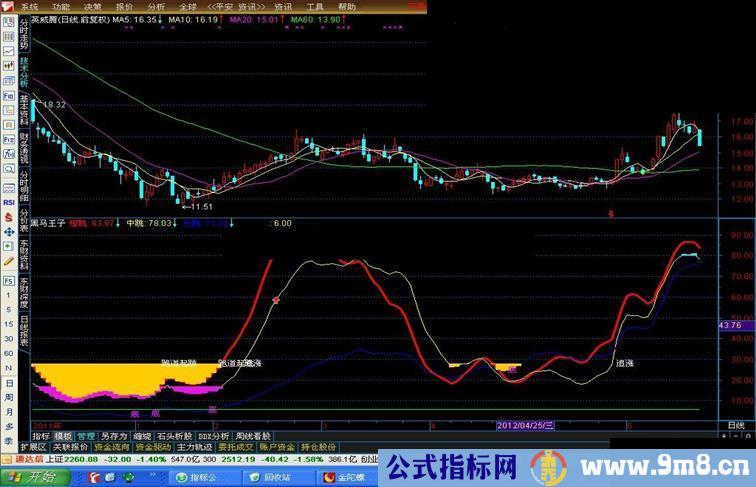Click the 开始 Start button
This screenshot has height=487, width=756.
point(37,477)
